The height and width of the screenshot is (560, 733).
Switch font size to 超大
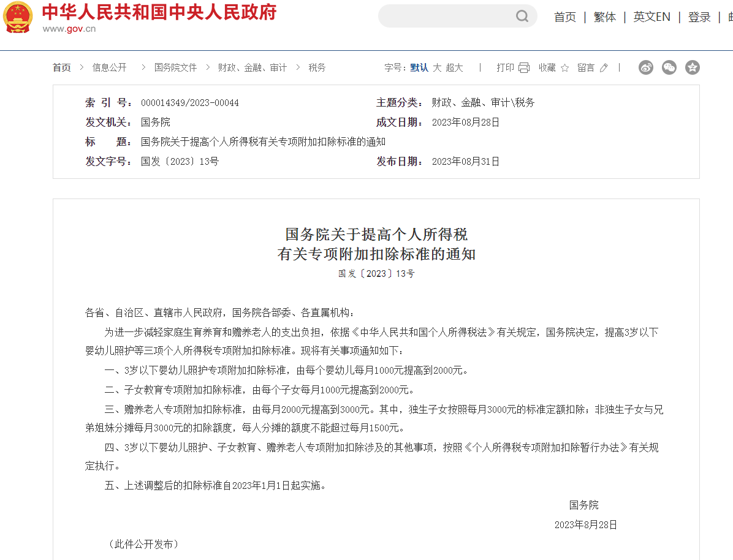click(455, 68)
